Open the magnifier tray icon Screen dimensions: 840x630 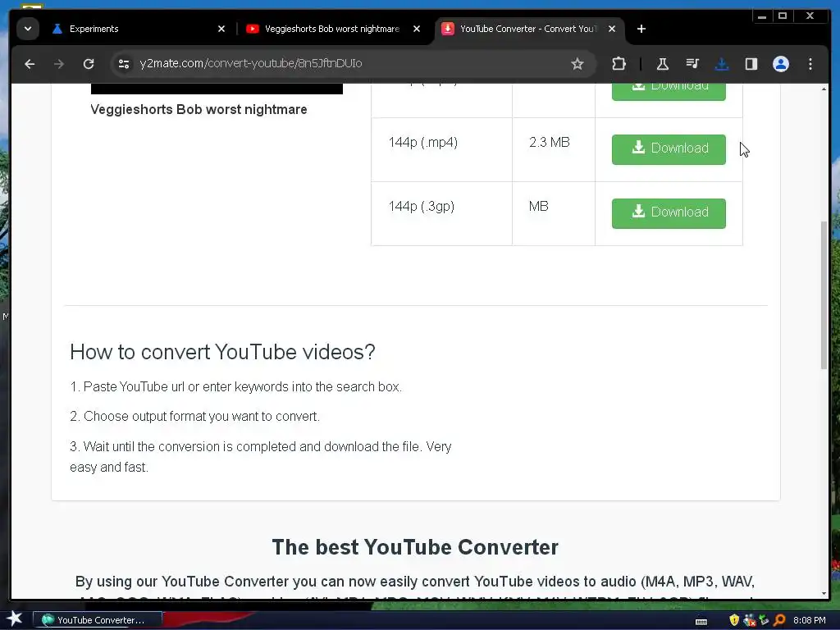pyautogui.click(x=779, y=620)
